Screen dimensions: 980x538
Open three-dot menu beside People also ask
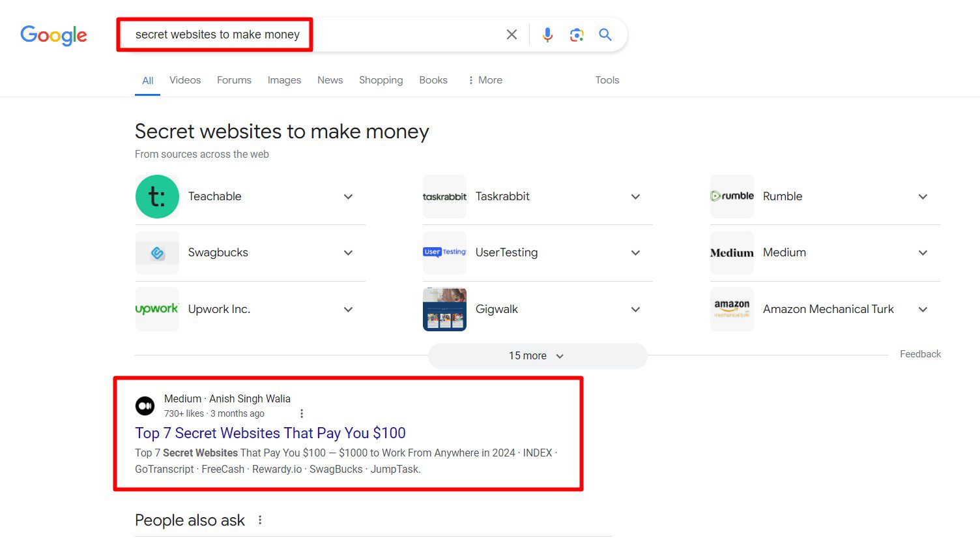pos(260,520)
